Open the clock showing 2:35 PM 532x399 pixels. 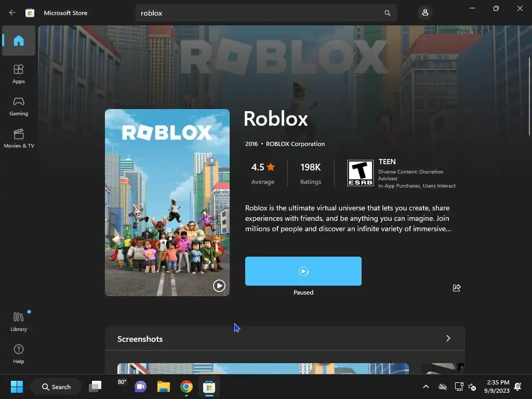[497, 387]
